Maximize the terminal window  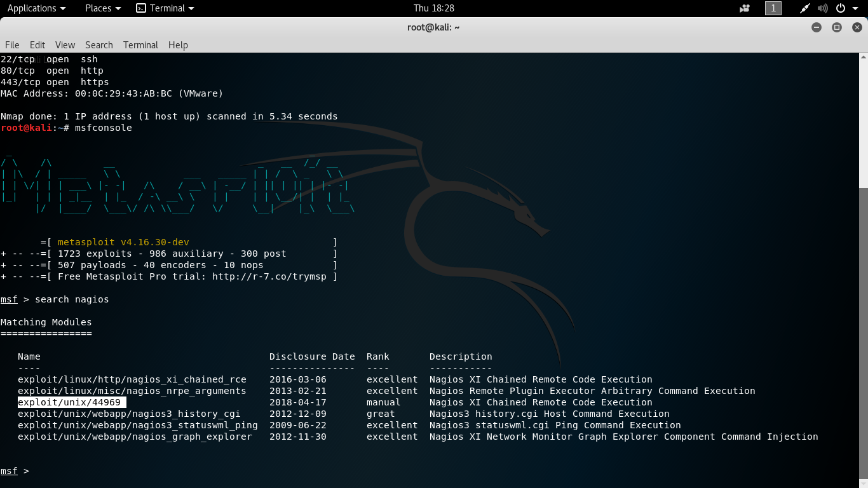point(837,27)
